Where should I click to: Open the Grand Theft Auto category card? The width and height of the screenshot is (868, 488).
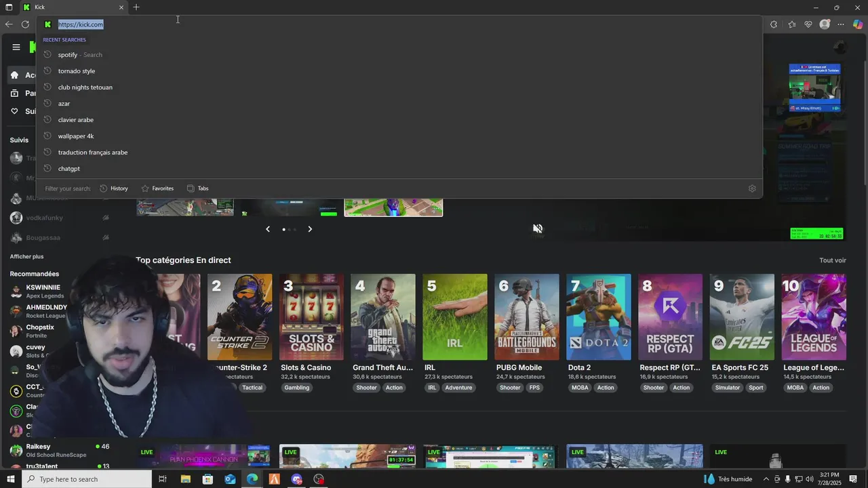coord(383,317)
